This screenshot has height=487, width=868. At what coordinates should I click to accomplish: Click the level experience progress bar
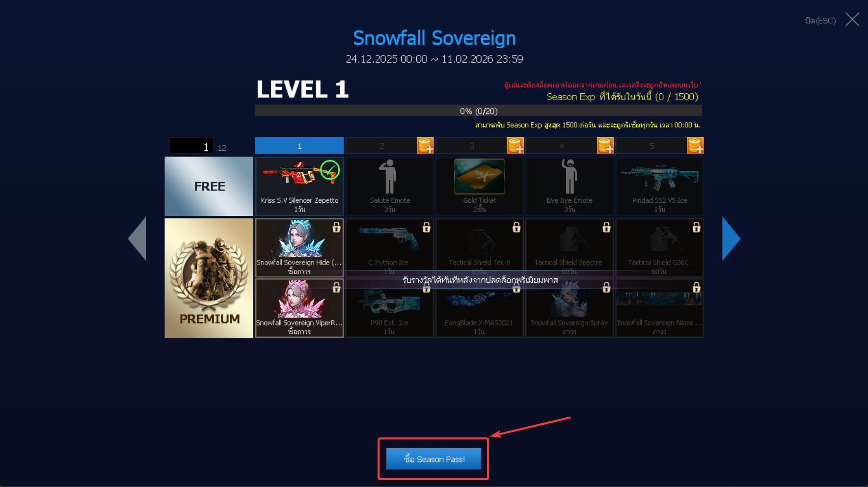pyautogui.click(x=479, y=111)
